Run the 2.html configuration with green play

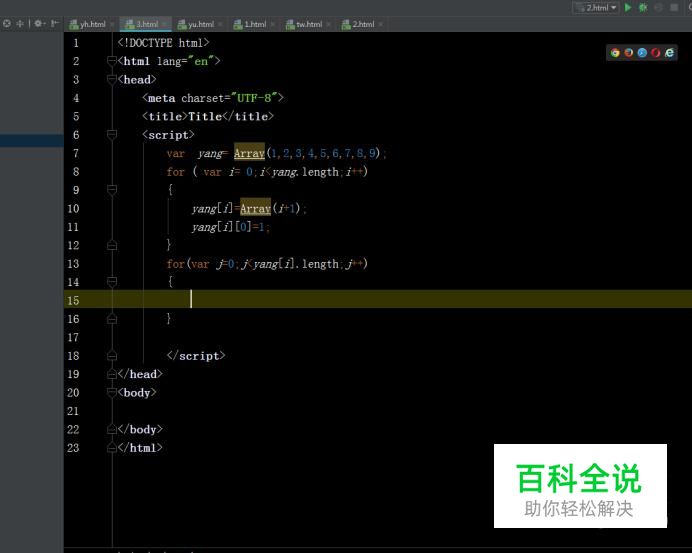(x=628, y=8)
